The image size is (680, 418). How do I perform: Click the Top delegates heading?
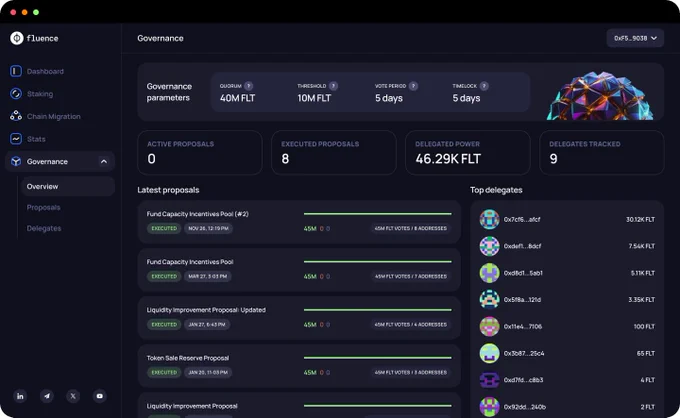496,190
